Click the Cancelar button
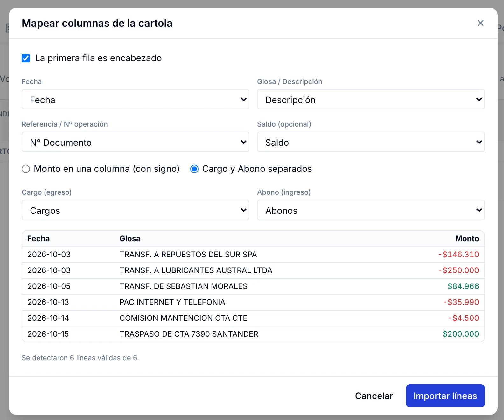 pyautogui.click(x=374, y=396)
